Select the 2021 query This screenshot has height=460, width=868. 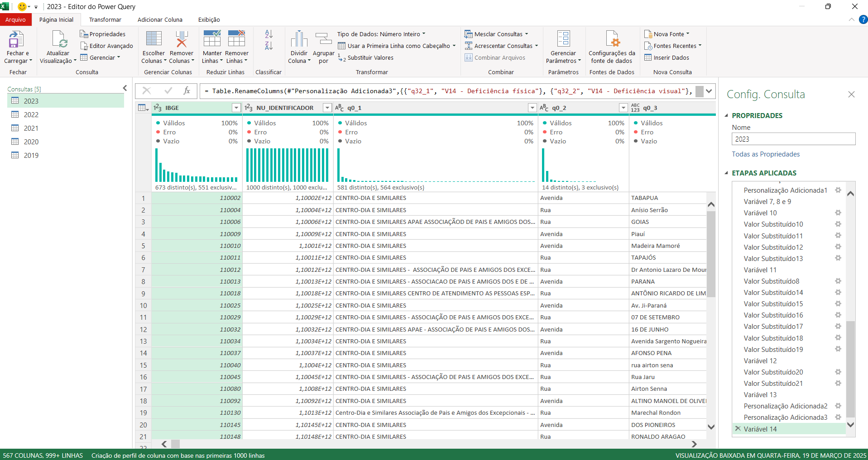click(66, 128)
